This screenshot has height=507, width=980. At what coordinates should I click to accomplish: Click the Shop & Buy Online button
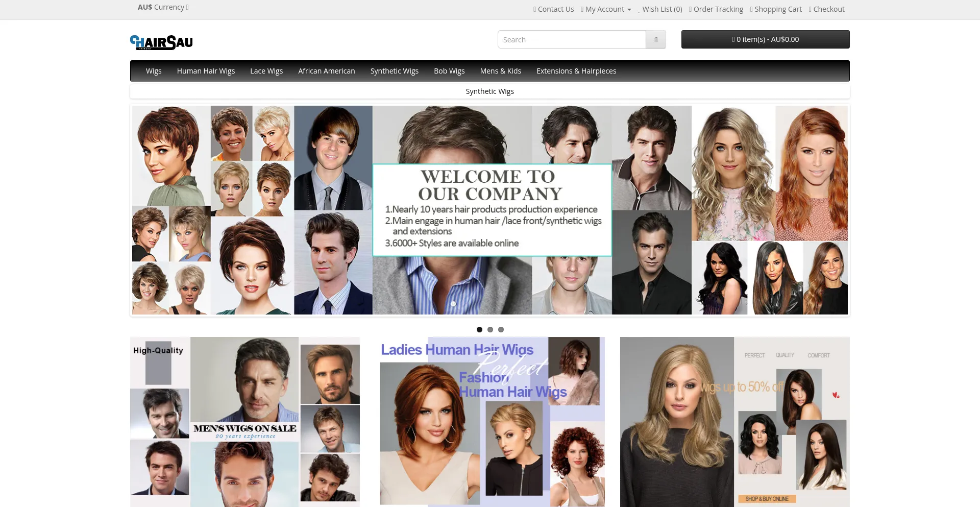coord(767,499)
